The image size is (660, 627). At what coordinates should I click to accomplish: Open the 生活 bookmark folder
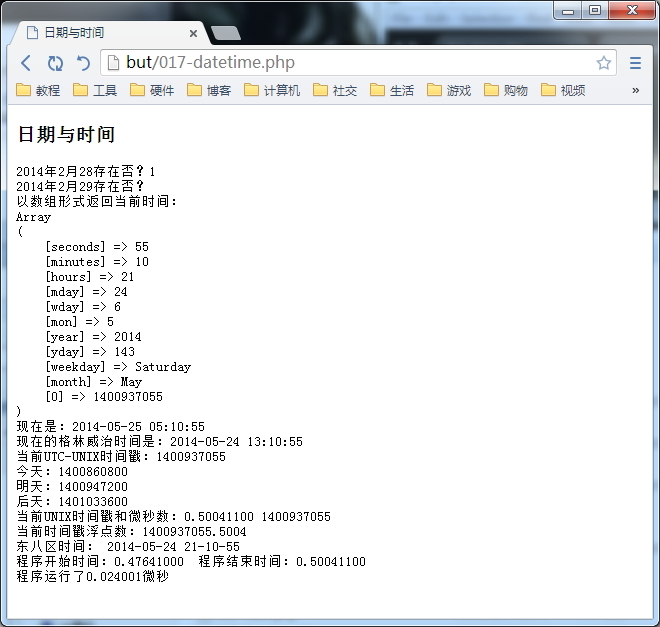(x=392, y=90)
